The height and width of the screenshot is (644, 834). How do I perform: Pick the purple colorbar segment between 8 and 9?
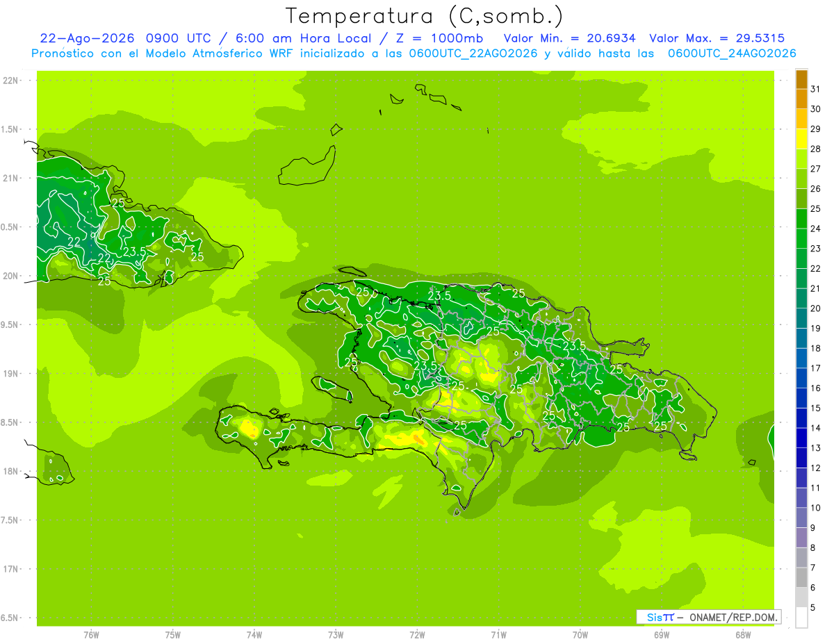[801, 538]
